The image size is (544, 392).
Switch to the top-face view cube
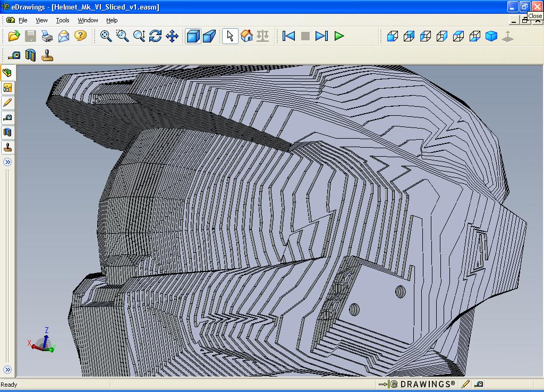tap(458, 36)
